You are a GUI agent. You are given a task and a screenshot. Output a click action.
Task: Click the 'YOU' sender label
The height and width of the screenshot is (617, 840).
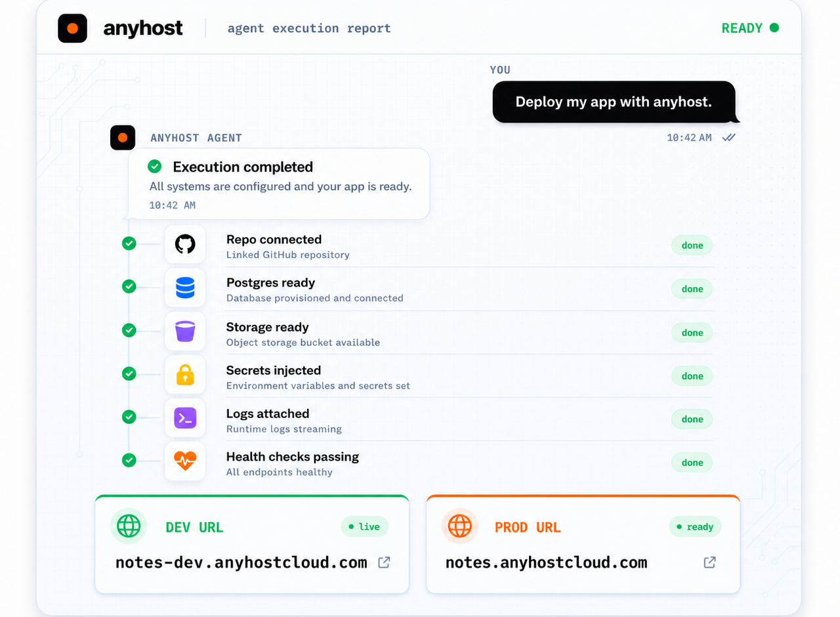pos(500,70)
